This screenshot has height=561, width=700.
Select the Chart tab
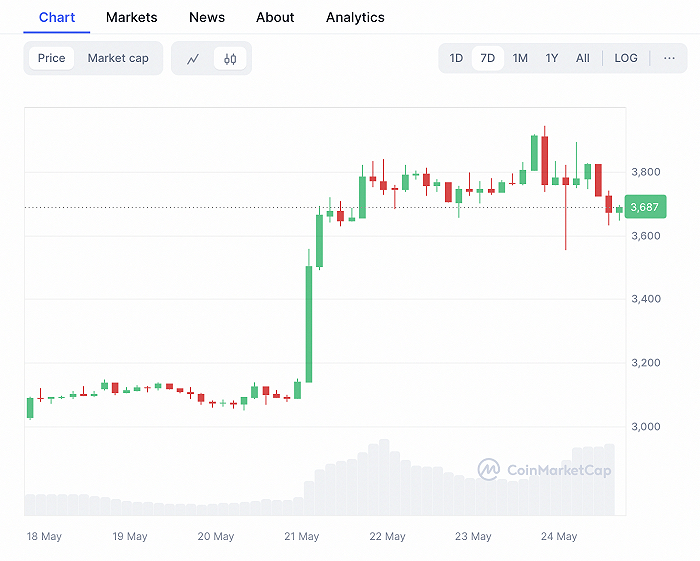point(57,17)
